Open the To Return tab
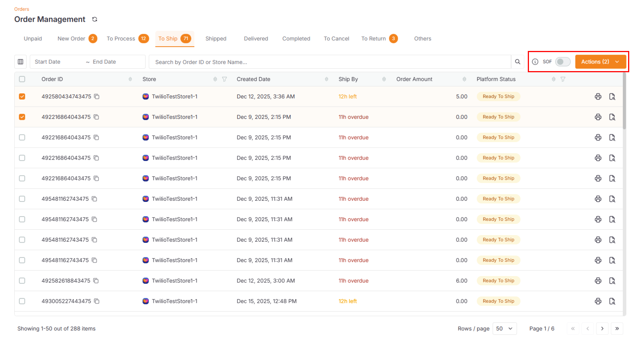This screenshot has width=641, height=364. (373, 39)
